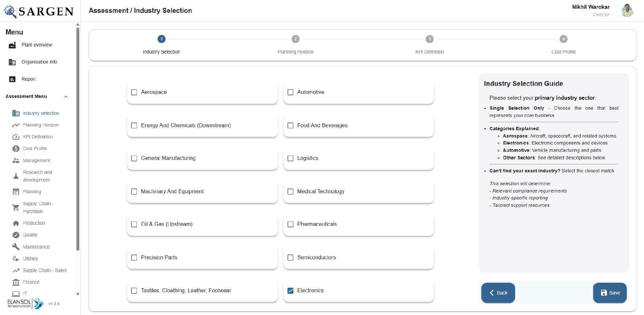Collapse the Assessment Menu section

[x=66, y=97]
